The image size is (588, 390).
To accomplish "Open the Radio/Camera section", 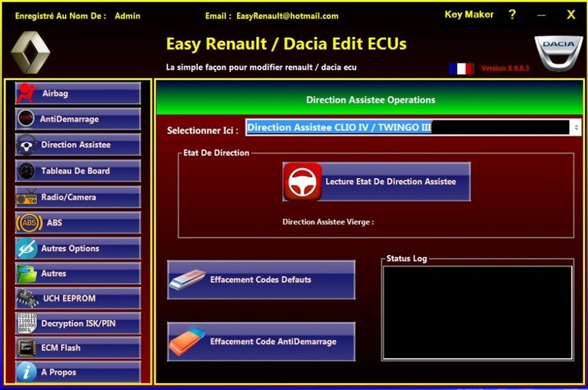I will tap(78, 197).
